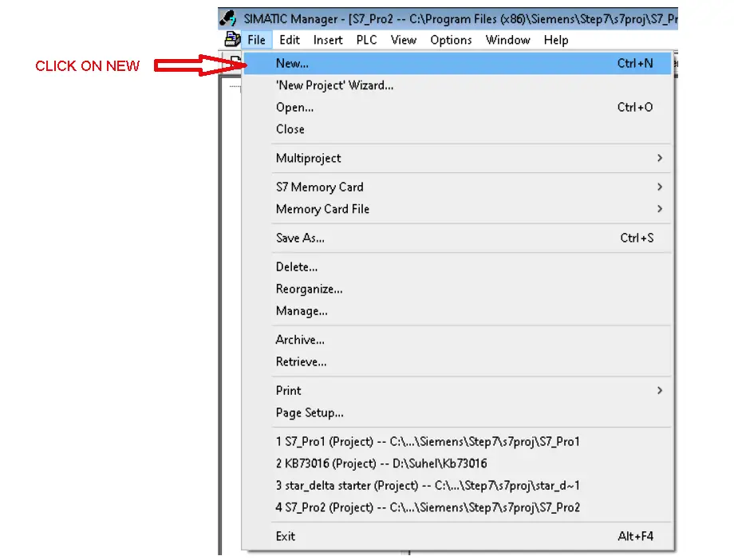This screenshot has width=734, height=560.
Task: Open recent project 1 S7_Pro1
Action: pyautogui.click(x=457, y=442)
